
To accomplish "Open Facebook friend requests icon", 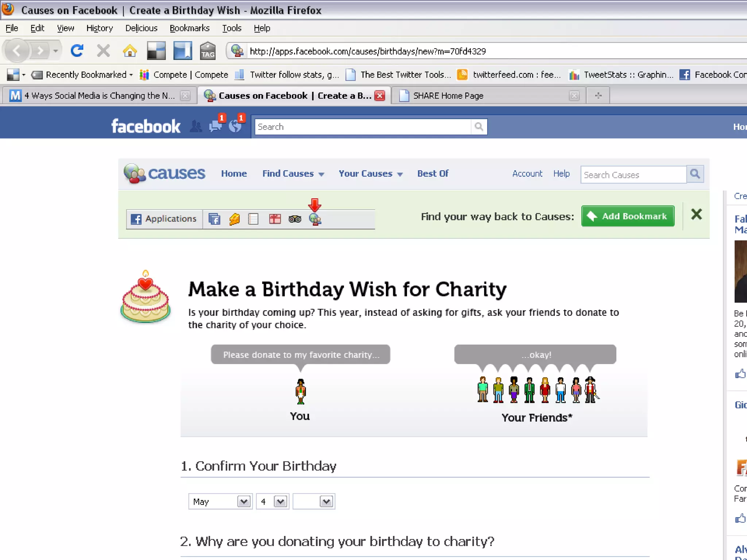I will (x=196, y=126).
